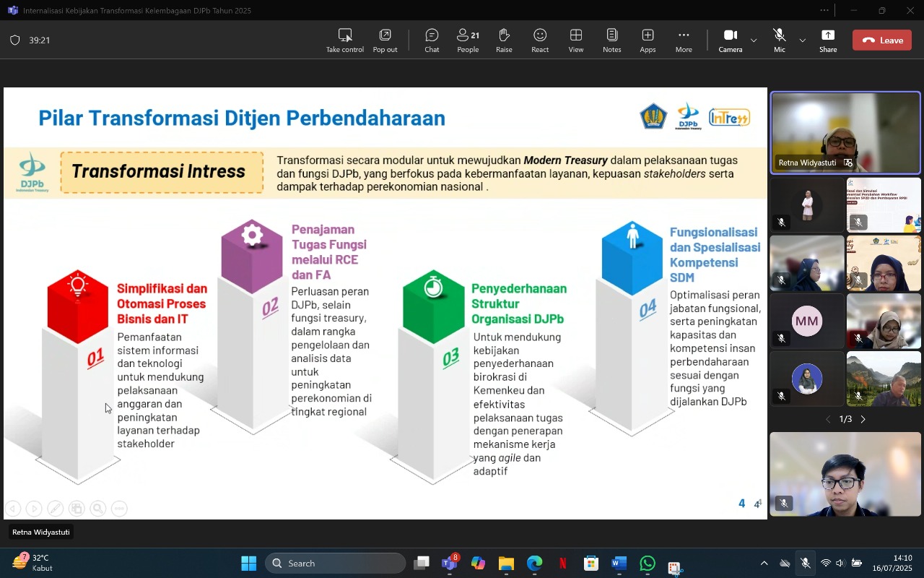
Task: Open the Apps panel
Action: coord(648,40)
